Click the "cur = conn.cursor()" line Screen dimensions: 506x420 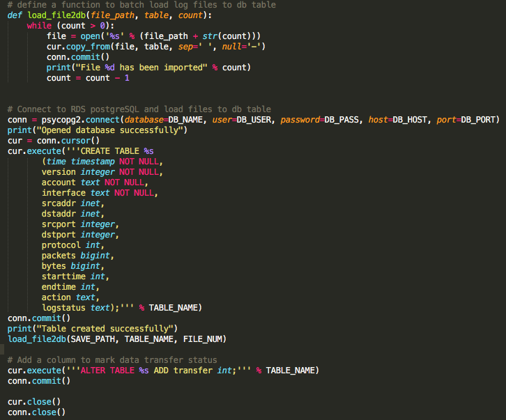pos(54,141)
